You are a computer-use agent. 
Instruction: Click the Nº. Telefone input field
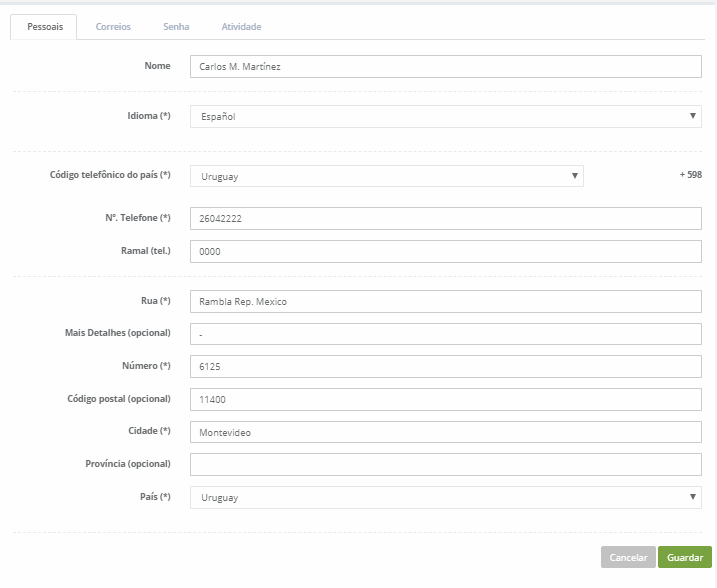(445, 219)
